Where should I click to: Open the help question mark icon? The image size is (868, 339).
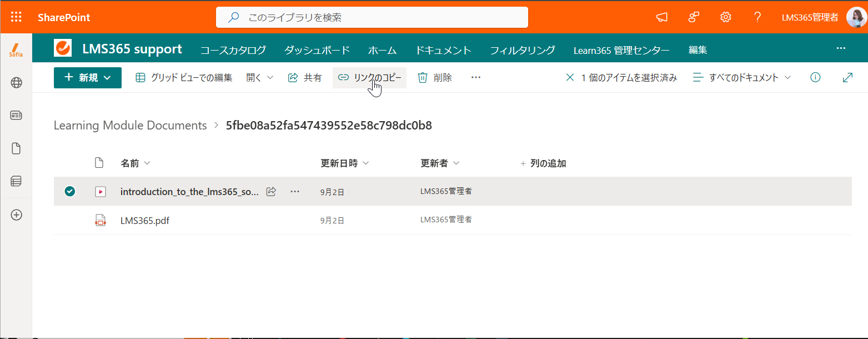coord(757,17)
